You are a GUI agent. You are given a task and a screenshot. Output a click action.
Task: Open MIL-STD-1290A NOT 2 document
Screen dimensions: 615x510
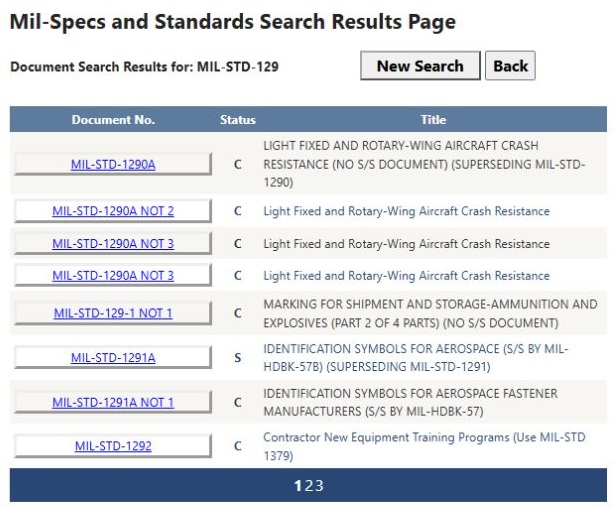pyautogui.click(x=113, y=211)
